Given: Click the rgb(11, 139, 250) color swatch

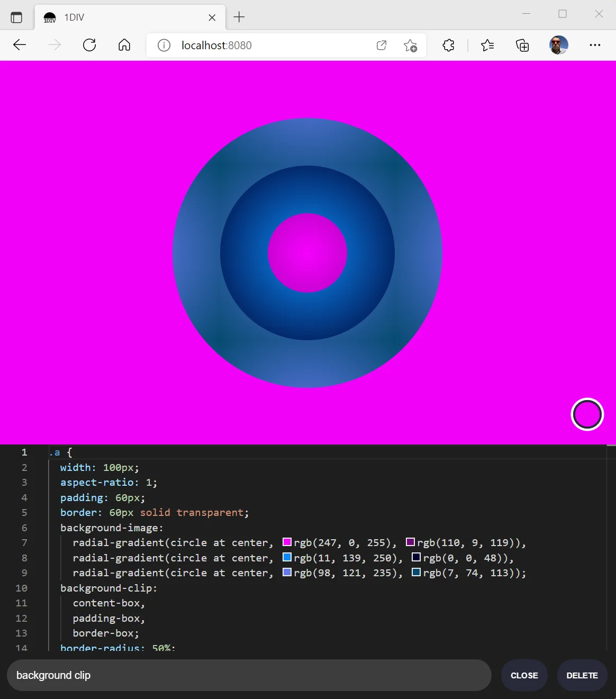Looking at the screenshot, I should coord(287,557).
